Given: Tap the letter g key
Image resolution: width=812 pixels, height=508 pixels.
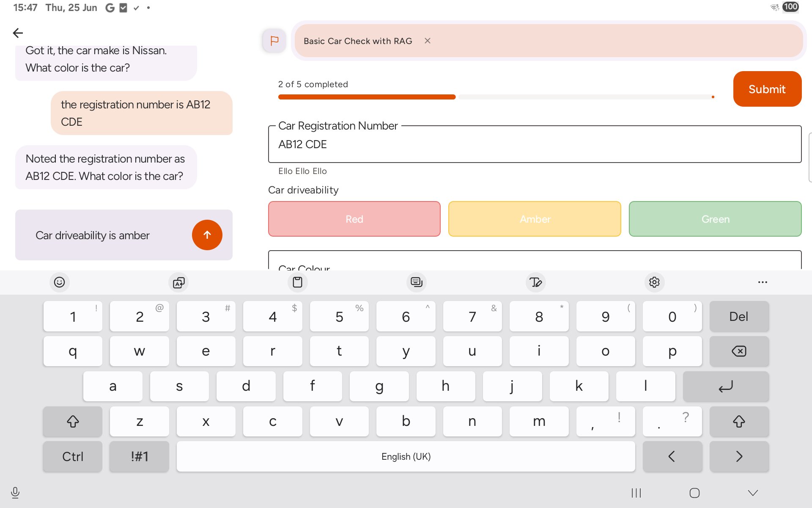Looking at the screenshot, I should pyautogui.click(x=379, y=387).
